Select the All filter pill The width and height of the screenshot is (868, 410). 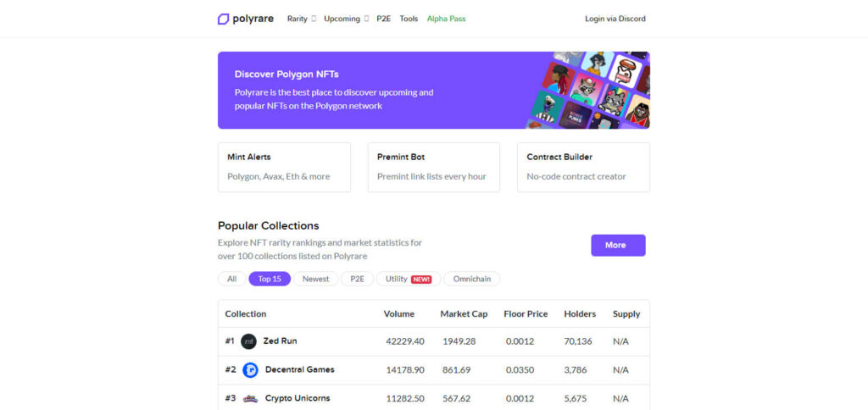(x=232, y=279)
